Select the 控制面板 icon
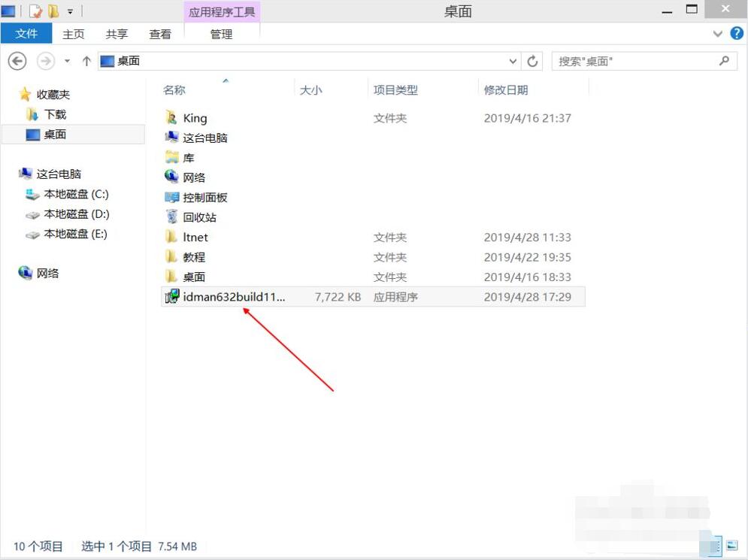The image size is (748, 560). (x=171, y=197)
